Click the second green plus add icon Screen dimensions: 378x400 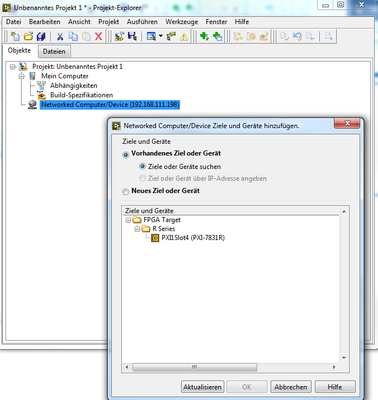pos(217,36)
